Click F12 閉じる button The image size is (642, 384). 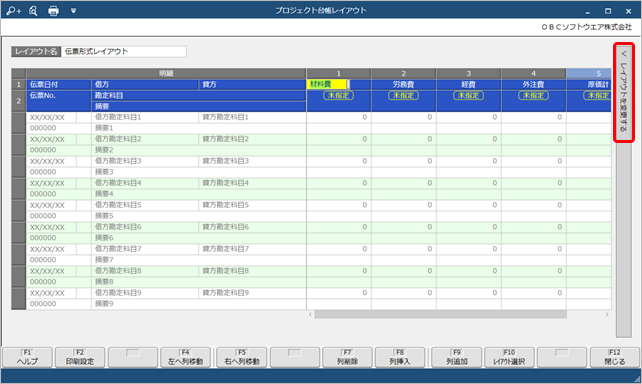pos(615,357)
